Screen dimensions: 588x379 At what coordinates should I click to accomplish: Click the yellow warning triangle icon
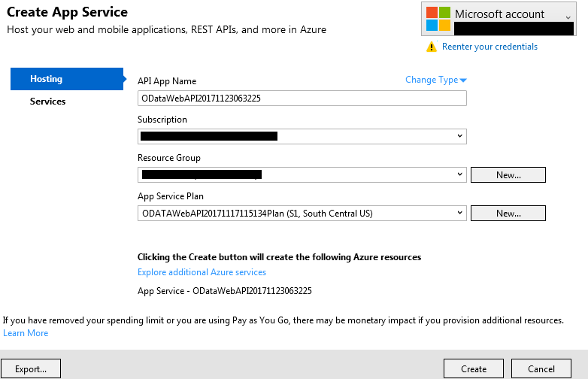(x=431, y=47)
